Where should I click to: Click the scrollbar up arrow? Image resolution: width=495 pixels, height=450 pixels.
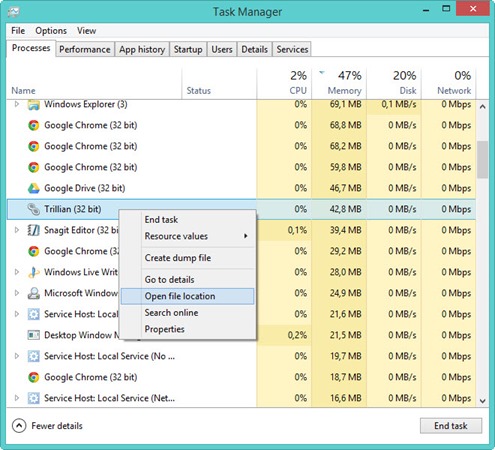[482, 107]
